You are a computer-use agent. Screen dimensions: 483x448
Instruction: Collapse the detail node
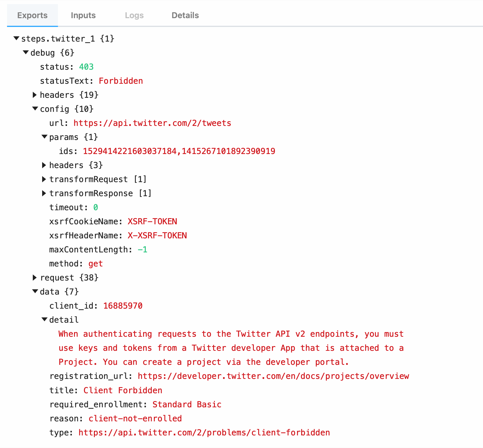coord(44,319)
